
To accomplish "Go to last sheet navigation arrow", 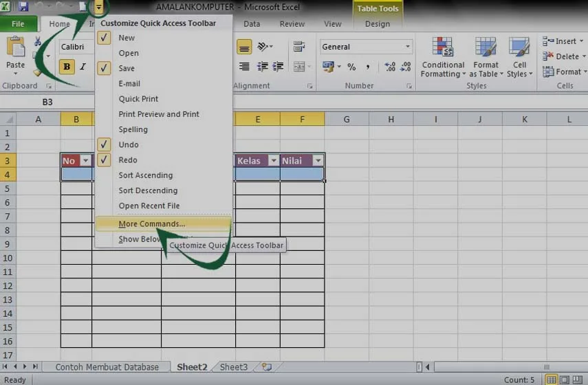I will coord(35,366).
